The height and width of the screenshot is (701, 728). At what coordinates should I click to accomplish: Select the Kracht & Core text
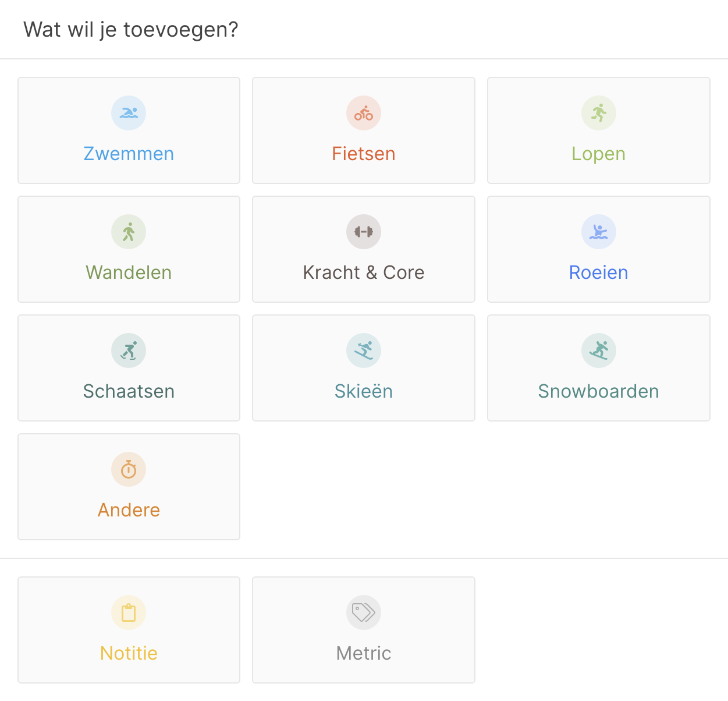point(364,272)
